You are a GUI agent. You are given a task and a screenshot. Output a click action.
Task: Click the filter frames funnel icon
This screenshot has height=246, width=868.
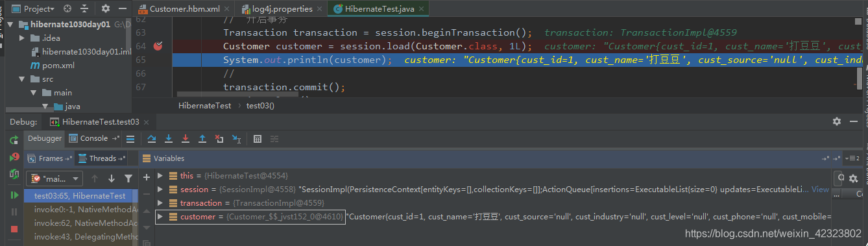[128, 178]
